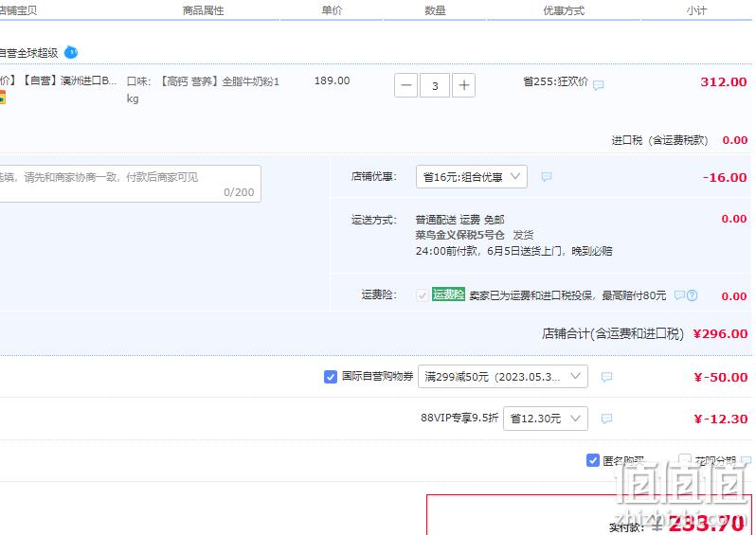
Task: Click info bubble beside 省12.30元 dropdown
Action: 607,419
